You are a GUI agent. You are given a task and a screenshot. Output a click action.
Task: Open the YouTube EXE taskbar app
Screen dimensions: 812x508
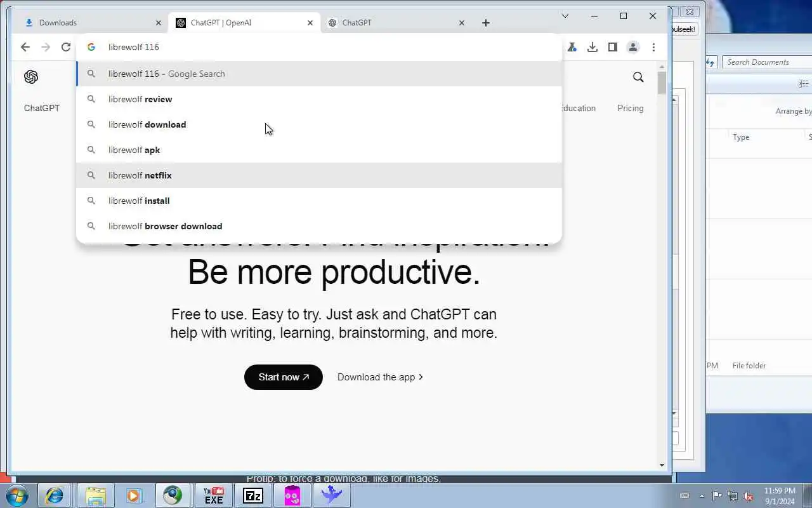point(214,495)
